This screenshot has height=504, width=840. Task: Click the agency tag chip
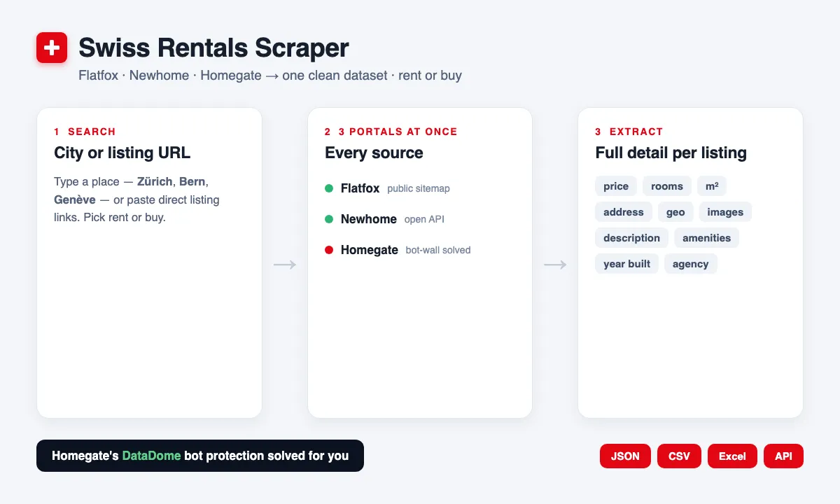pos(691,264)
